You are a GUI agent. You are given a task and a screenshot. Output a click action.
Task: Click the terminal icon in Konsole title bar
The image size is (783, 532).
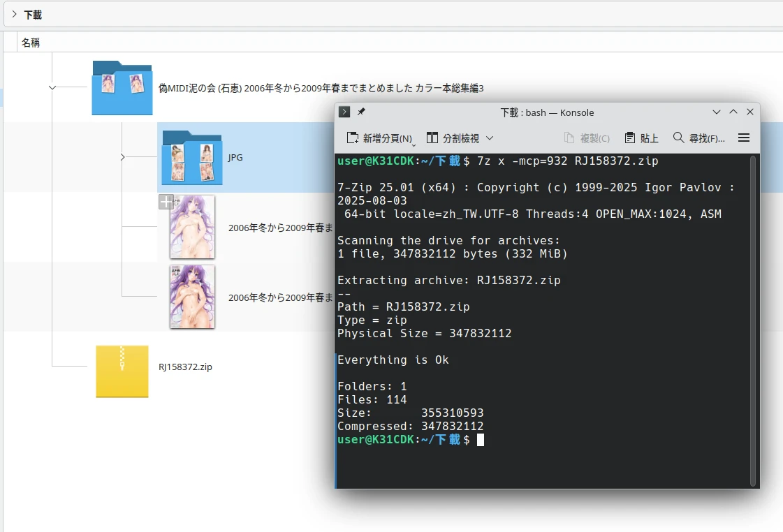pos(344,112)
